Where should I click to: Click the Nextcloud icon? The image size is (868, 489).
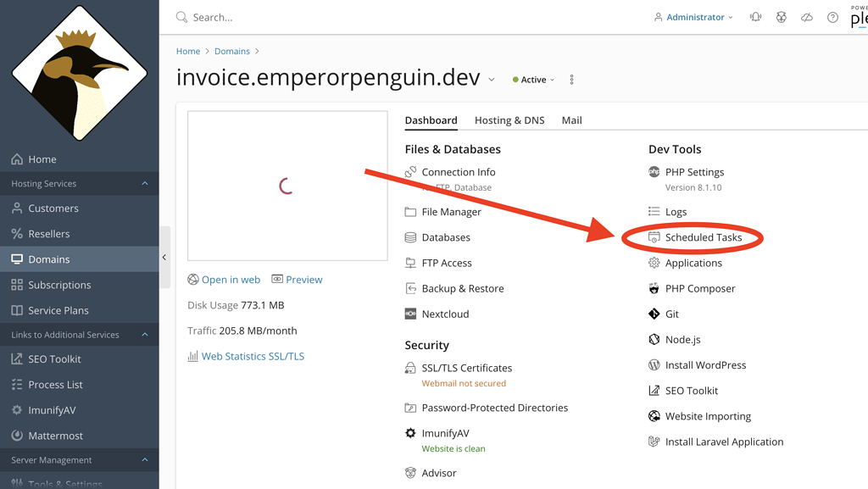410,314
